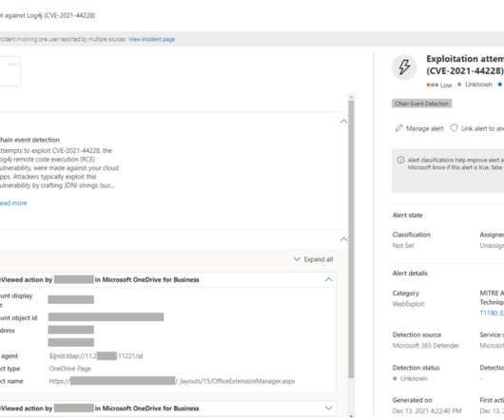Screen dimensions: 504x420
Task: Click Expand all activities
Action: click(314, 259)
